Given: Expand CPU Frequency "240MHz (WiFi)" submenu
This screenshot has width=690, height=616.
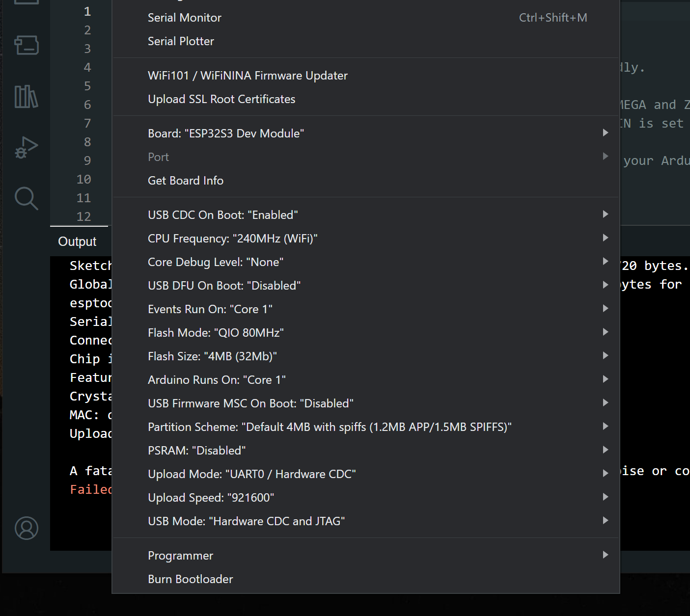Looking at the screenshot, I should pos(366,239).
